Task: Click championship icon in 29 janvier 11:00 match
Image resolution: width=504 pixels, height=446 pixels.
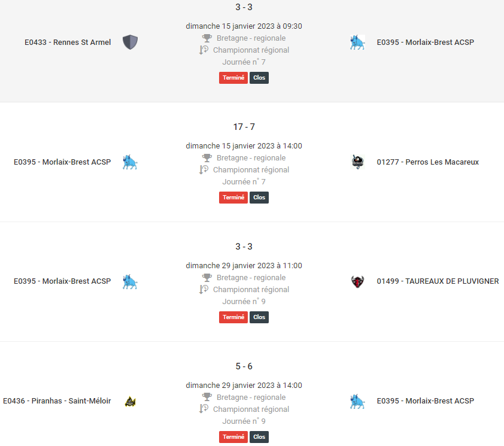Action: (204, 289)
